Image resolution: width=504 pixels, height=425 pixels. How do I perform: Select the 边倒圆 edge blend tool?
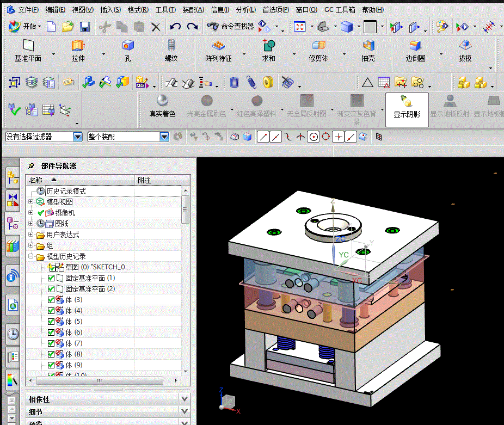415,51
